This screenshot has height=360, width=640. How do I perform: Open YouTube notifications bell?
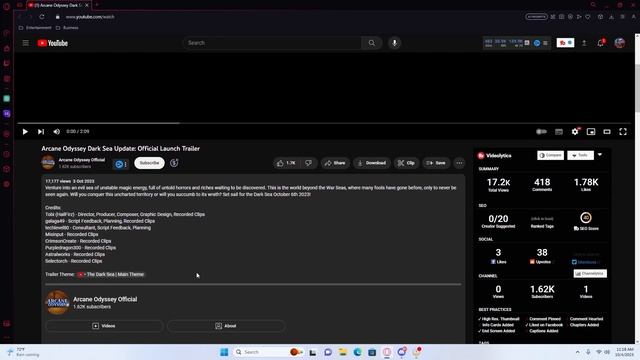[600, 43]
